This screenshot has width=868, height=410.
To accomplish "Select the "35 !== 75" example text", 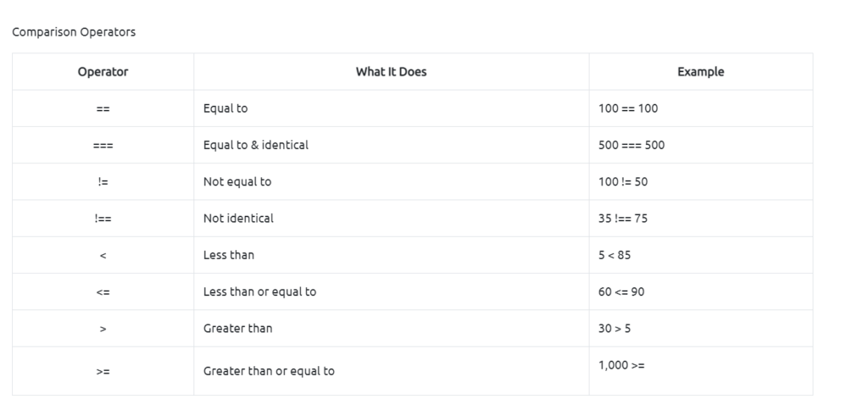I will [x=623, y=219].
